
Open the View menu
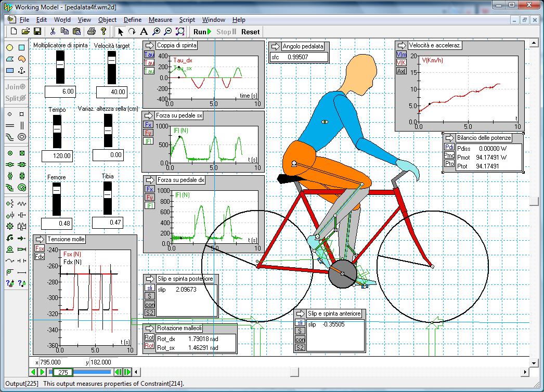[84, 20]
